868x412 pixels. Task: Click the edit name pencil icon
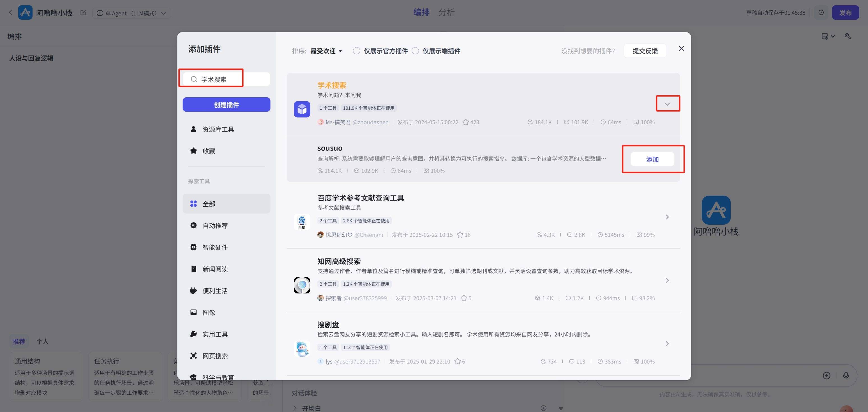point(83,13)
